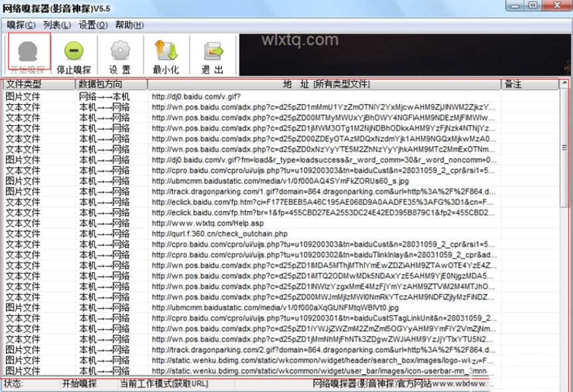
Task: Click the vertical scrollbar thumb
Action: (564, 148)
